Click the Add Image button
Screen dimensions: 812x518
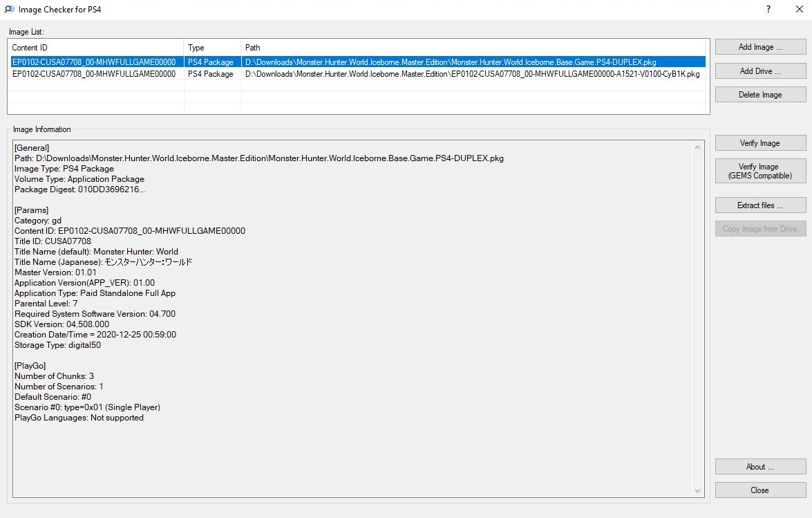pyautogui.click(x=760, y=46)
